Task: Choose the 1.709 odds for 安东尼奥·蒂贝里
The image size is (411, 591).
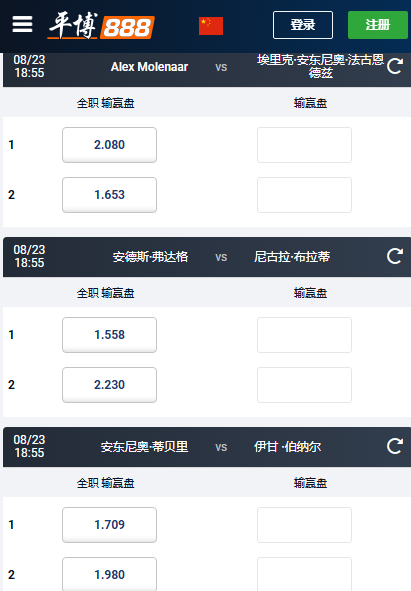Action: pyautogui.click(x=109, y=525)
